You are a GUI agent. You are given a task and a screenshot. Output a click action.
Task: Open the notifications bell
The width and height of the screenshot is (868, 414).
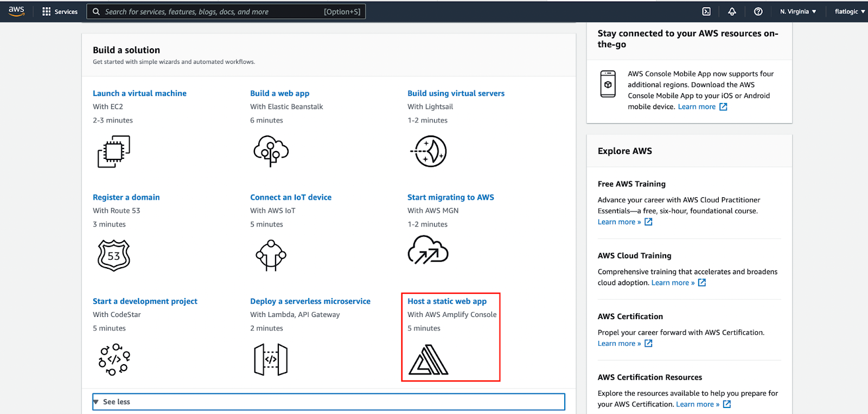pos(732,11)
